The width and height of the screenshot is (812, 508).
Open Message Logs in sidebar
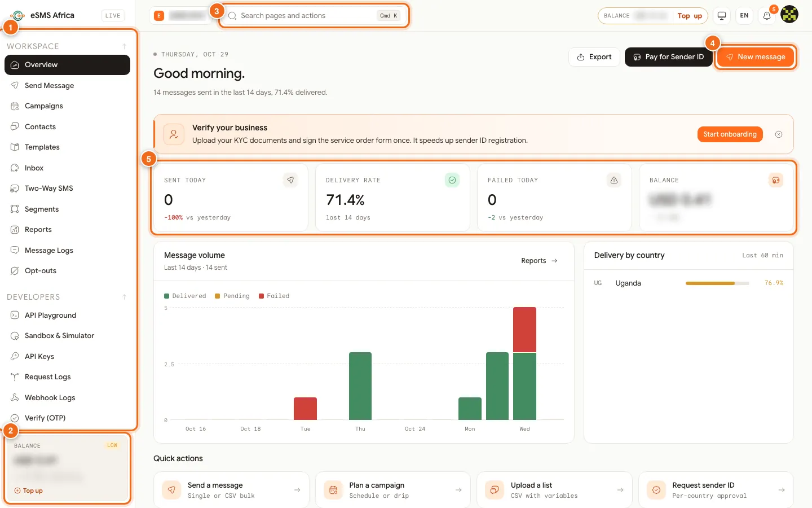(x=67, y=250)
